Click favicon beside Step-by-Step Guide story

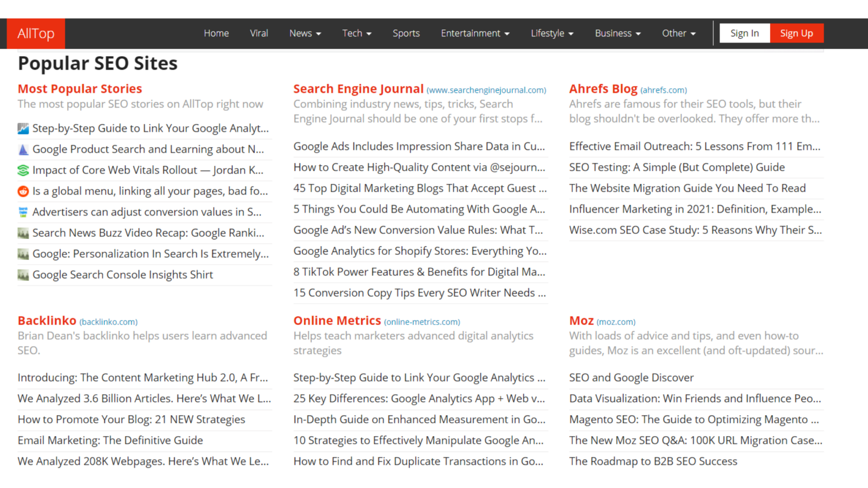[x=23, y=129]
